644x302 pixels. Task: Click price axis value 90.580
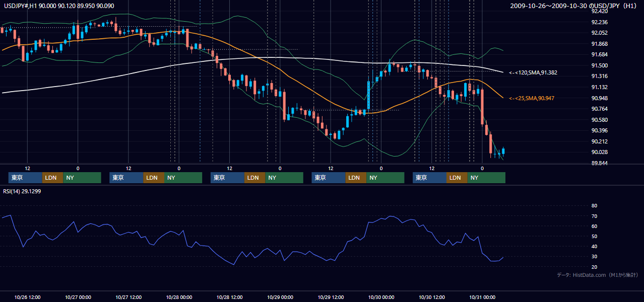coord(600,120)
